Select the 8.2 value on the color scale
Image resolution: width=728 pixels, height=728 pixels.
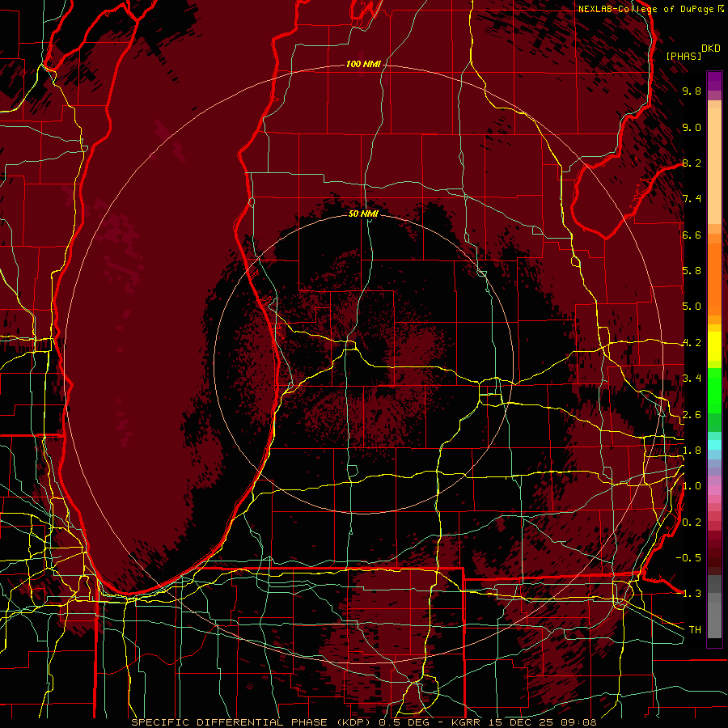[692, 163]
